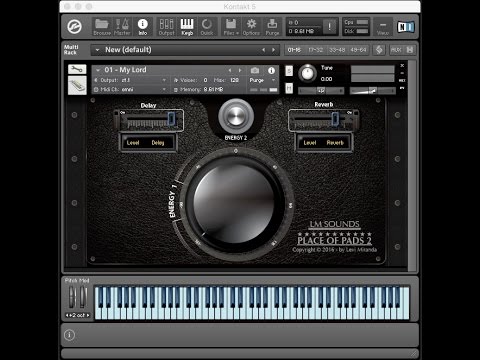Viewport: 480px width, 360px height.
Task: Click the Delay level slider handle
Action: (171, 119)
